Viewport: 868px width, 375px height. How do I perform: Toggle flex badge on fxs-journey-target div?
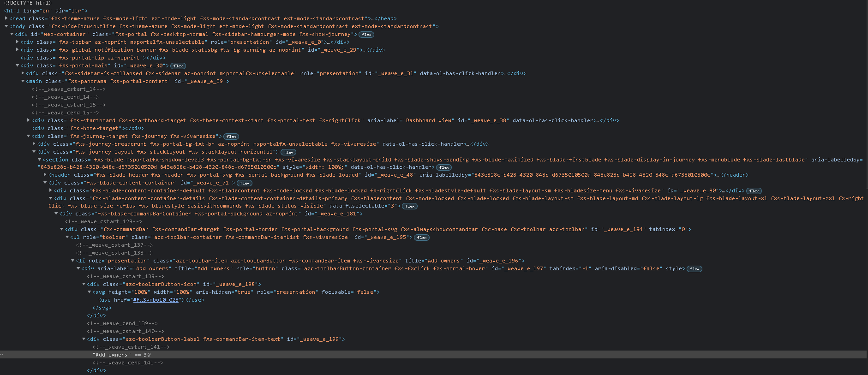tap(231, 137)
